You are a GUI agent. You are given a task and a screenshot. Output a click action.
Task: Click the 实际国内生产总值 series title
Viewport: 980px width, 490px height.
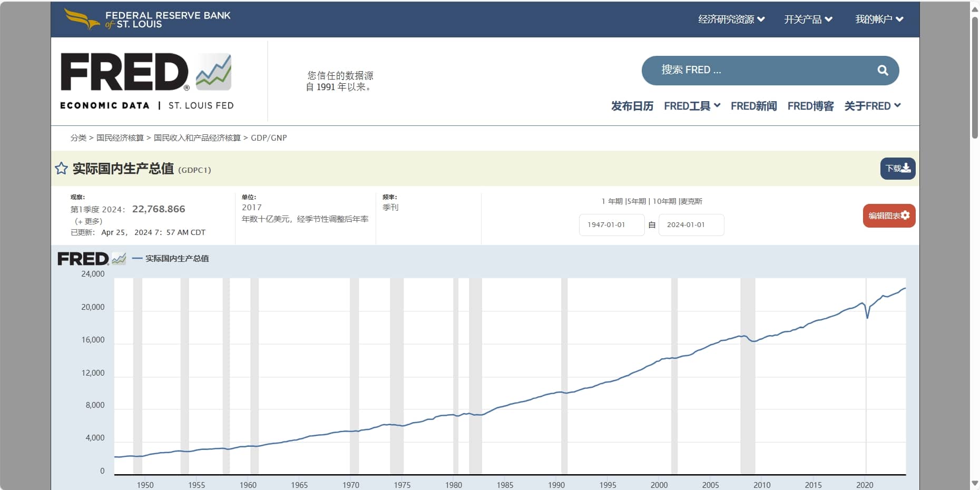point(123,169)
